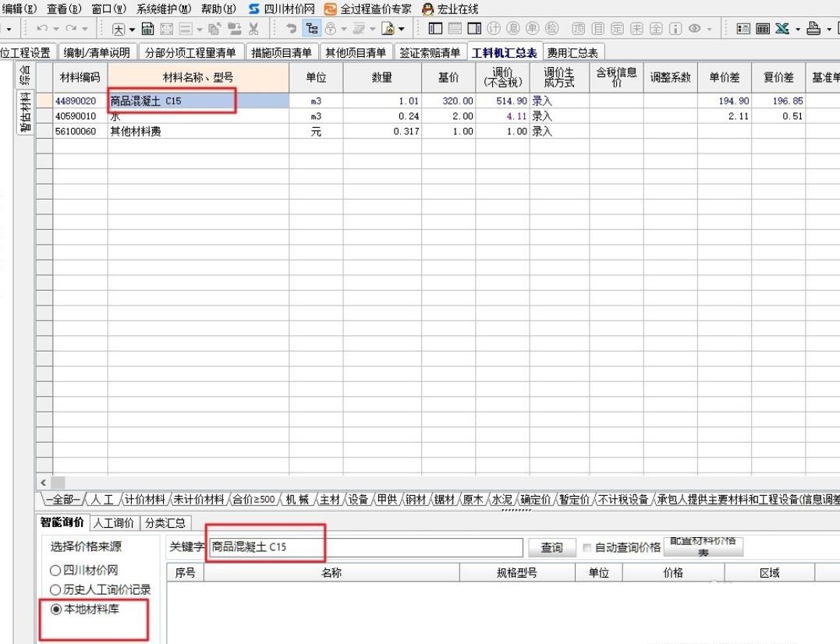Viewport: 840px width, 644px height.
Task: Click the scissors cut icon
Action: (x=254, y=28)
